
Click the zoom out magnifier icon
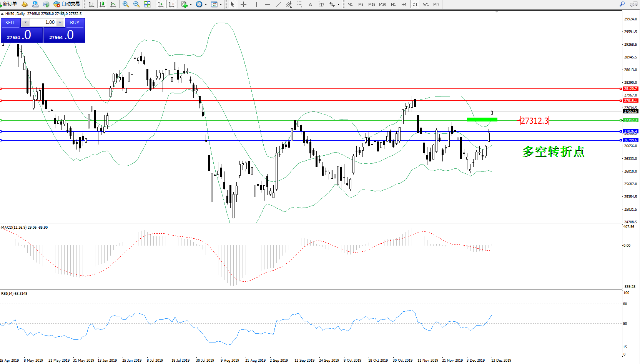[x=136, y=4]
